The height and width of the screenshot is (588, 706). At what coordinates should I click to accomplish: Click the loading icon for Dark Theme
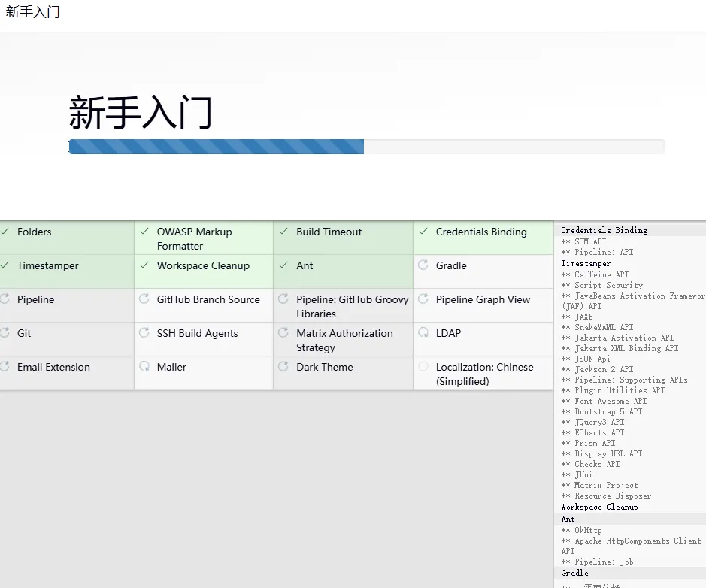point(283,366)
